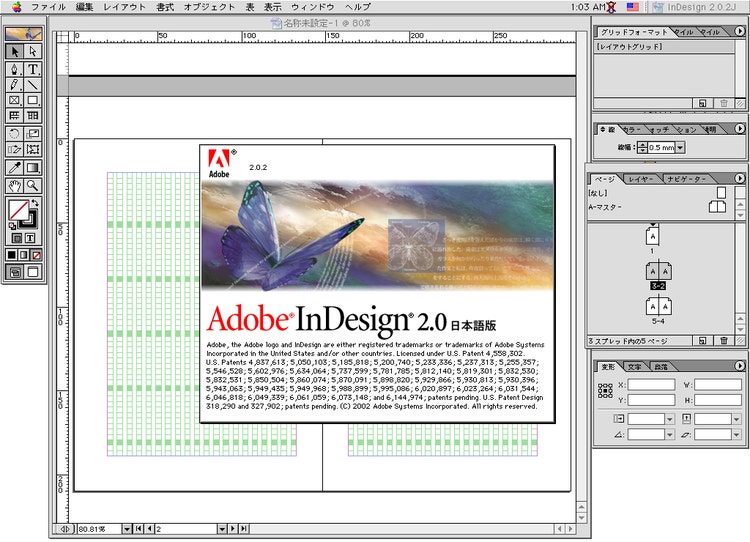Go to first page button in status bar
750x542 pixels.
[x=139, y=529]
